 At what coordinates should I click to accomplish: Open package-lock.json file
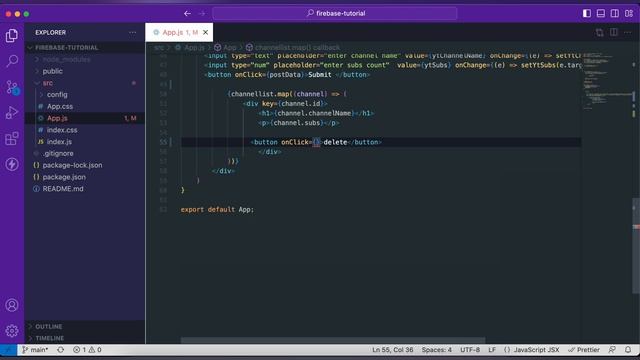point(85,165)
